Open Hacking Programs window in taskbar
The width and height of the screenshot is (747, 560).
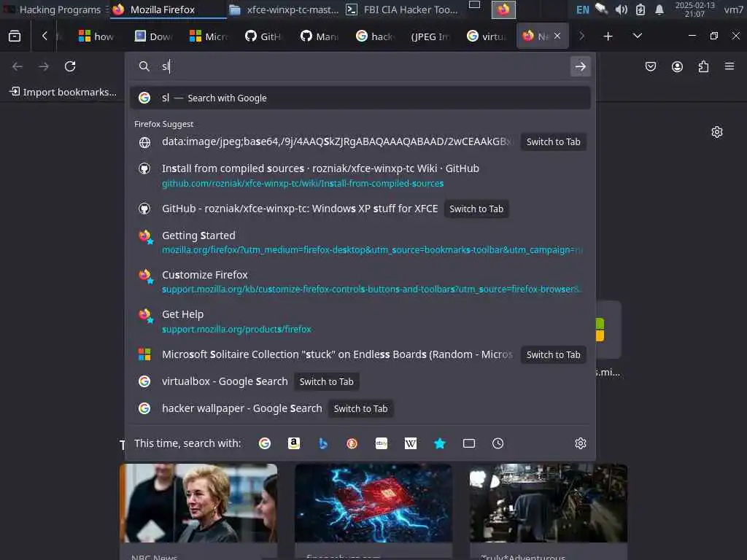pyautogui.click(x=55, y=9)
